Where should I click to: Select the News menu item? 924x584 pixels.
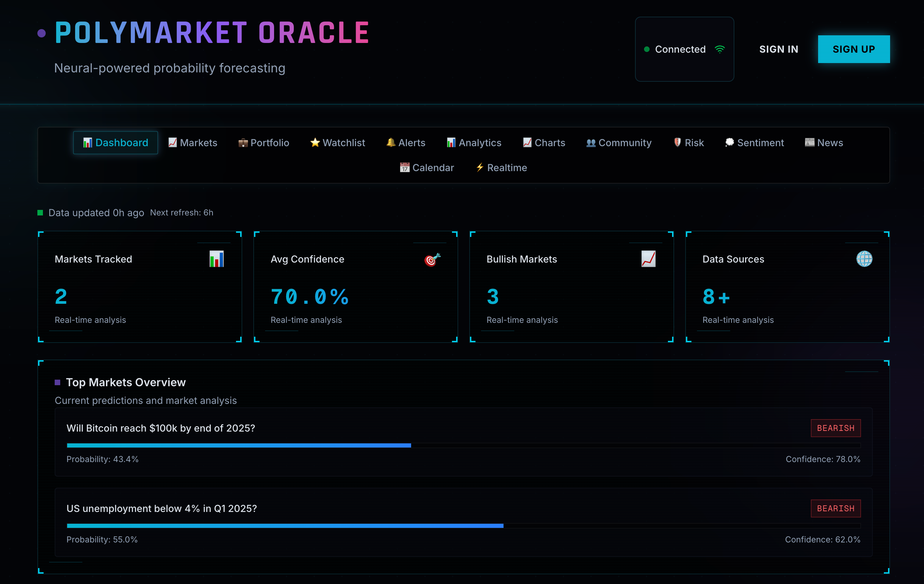823,142
